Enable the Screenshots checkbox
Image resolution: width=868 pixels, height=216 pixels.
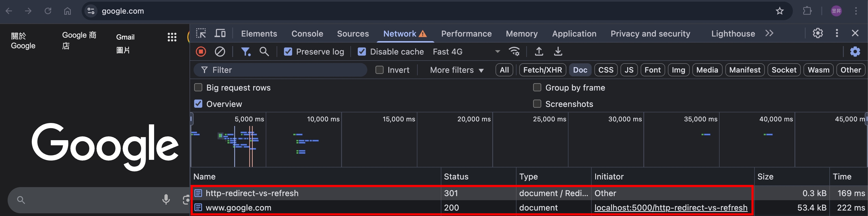pyautogui.click(x=537, y=104)
